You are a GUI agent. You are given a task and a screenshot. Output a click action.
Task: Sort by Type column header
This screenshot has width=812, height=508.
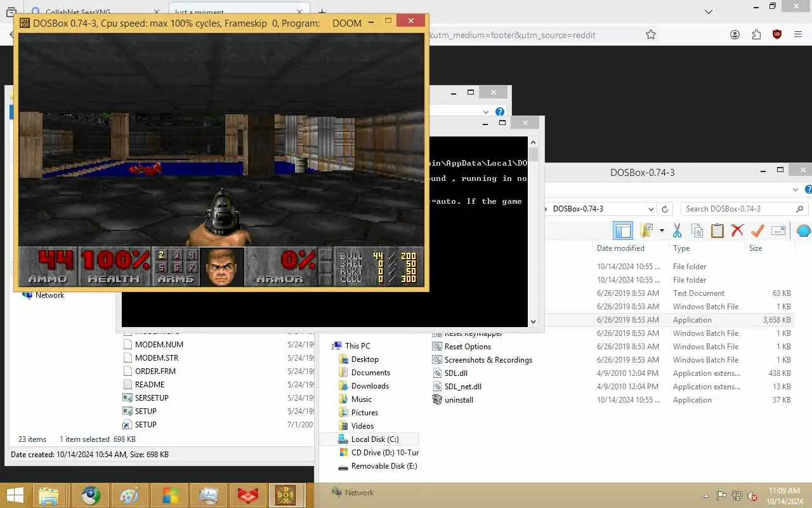click(x=681, y=248)
